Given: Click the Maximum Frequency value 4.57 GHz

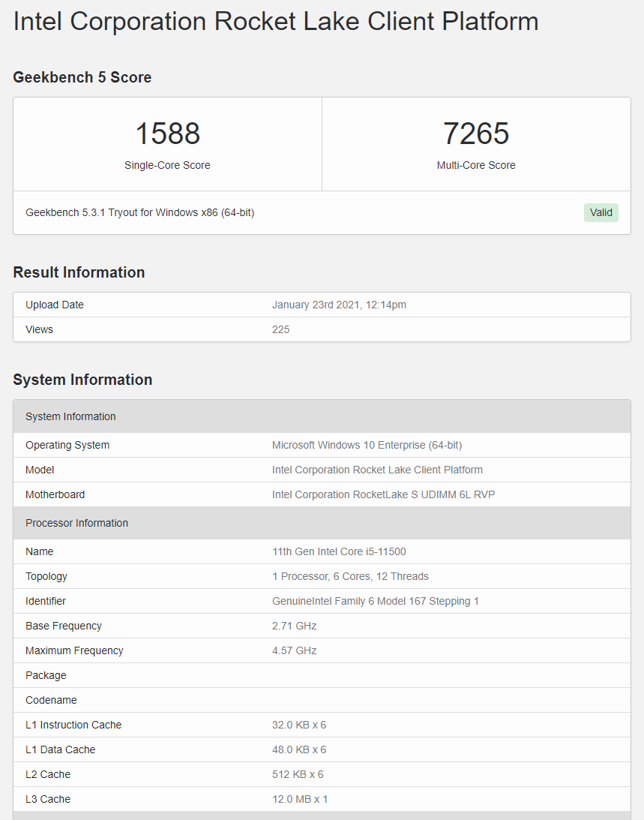Looking at the screenshot, I should point(294,650).
